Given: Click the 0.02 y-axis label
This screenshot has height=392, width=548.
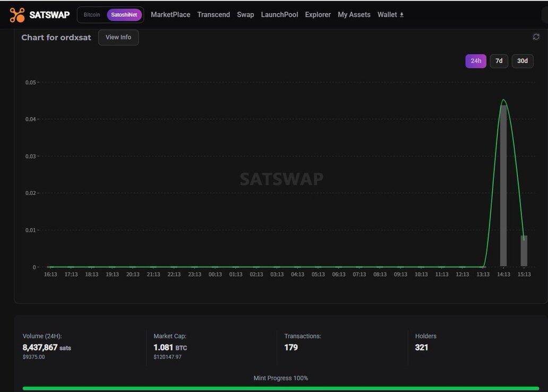Looking at the screenshot, I should tap(30, 193).
